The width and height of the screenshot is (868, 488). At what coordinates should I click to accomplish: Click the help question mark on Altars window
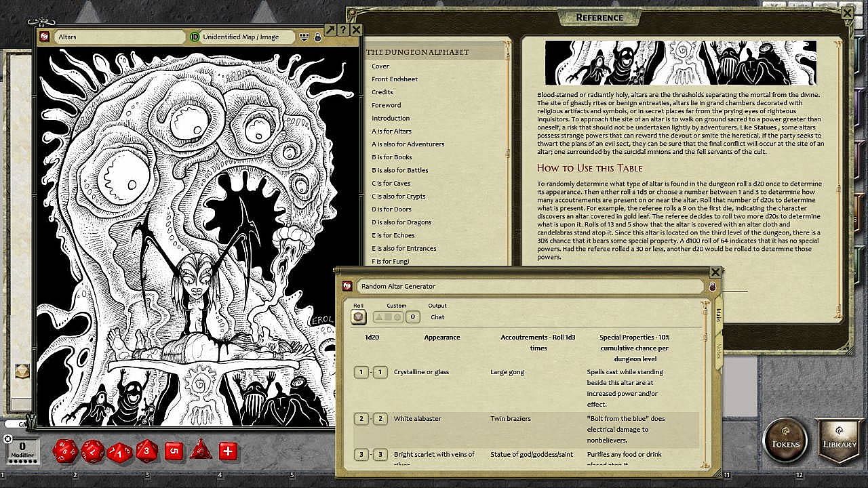coord(343,30)
